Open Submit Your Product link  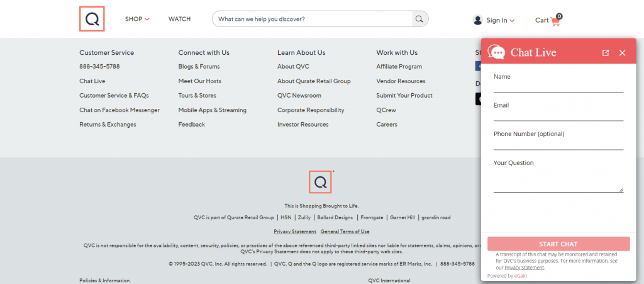tap(404, 95)
